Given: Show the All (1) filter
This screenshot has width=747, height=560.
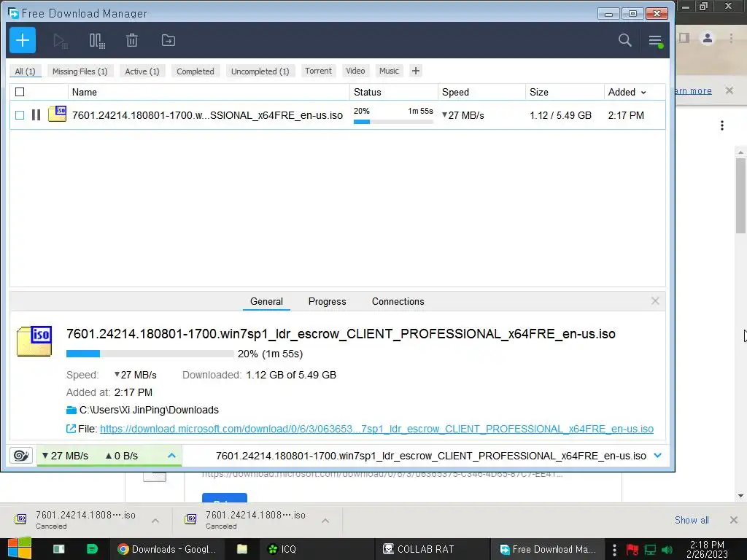Looking at the screenshot, I should [26, 71].
